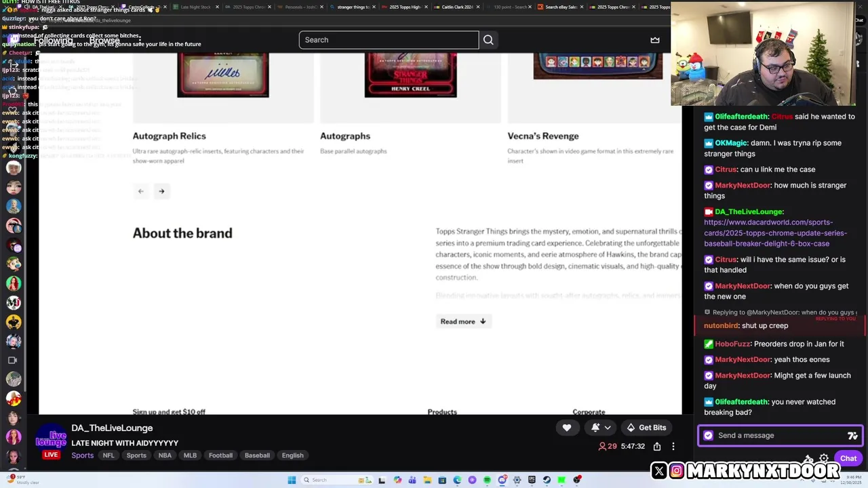This screenshot has height=488, width=868.
Task: Go to Following page
Action: pyautogui.click(x=53, y=41)
